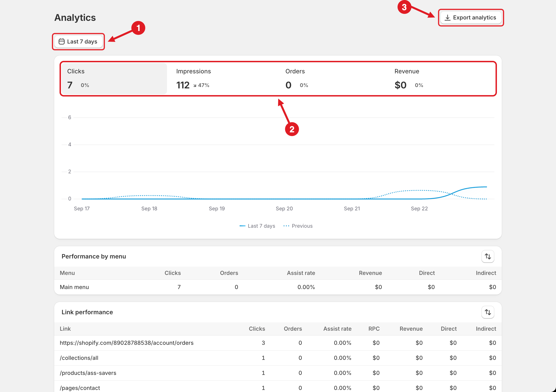This screenshot has width=556, height=392.
Task: Click sort icon in Link performance
Action: coord(487,312)
